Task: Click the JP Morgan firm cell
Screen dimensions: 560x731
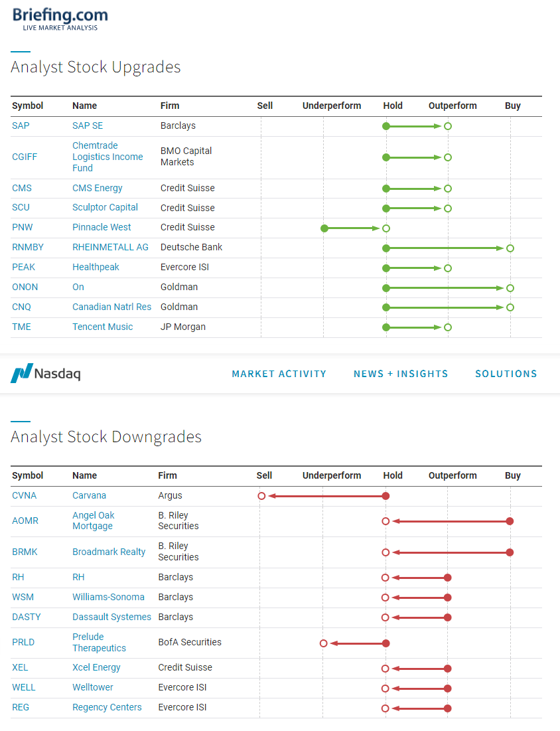Action: [x=183, y=327]
